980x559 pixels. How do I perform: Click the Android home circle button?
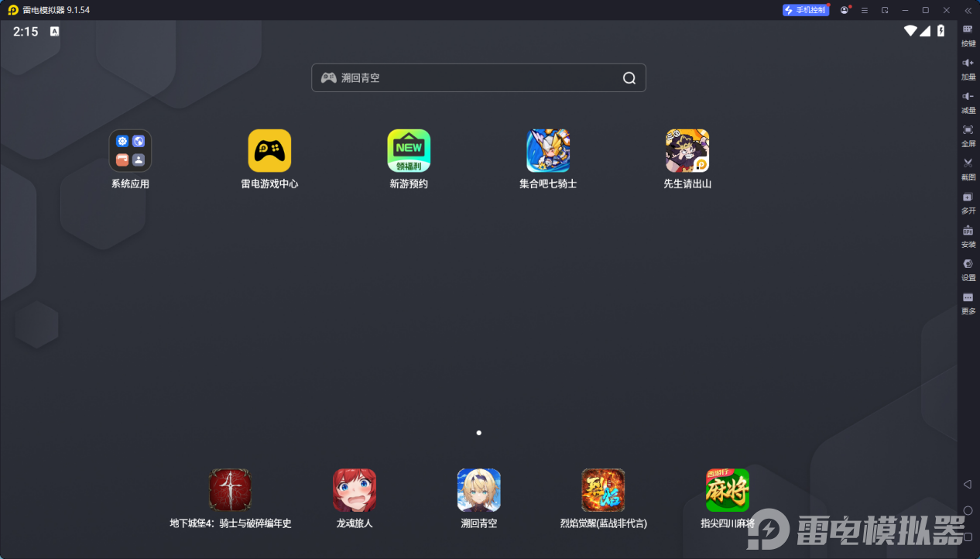tap(968, 510)
